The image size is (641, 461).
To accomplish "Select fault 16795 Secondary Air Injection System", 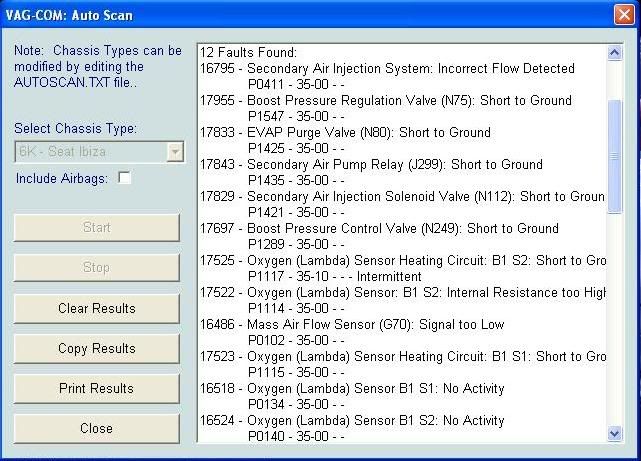I will 387,68.
